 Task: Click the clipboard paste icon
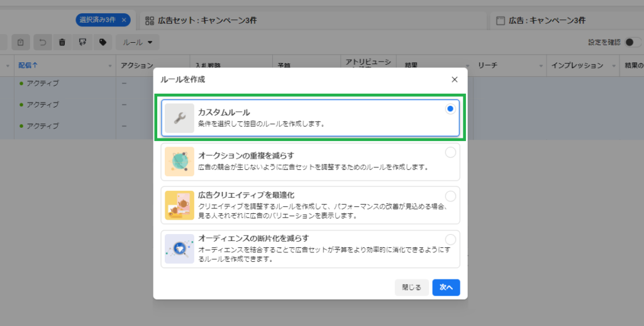click(x=21, y=42)
